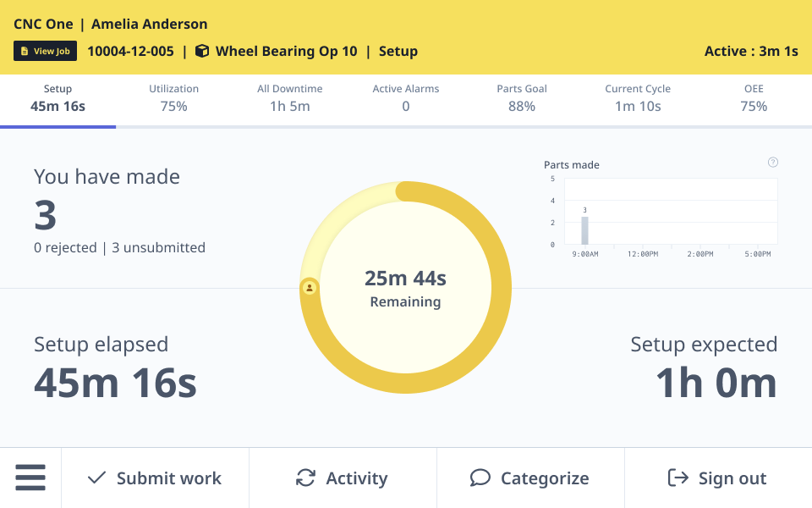Screen dimensions: 812x508
Task: Select the Active Alarms tab
Action: click(x=405, y=97)
